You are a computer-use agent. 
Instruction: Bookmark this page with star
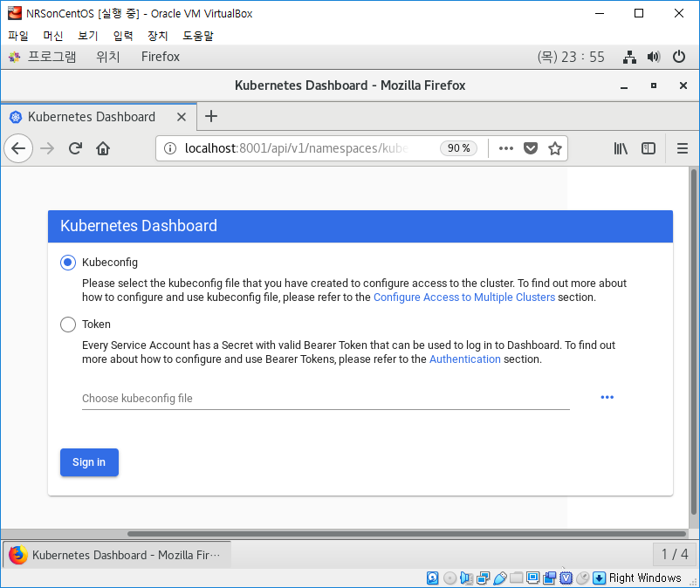[x=555, y=148]
